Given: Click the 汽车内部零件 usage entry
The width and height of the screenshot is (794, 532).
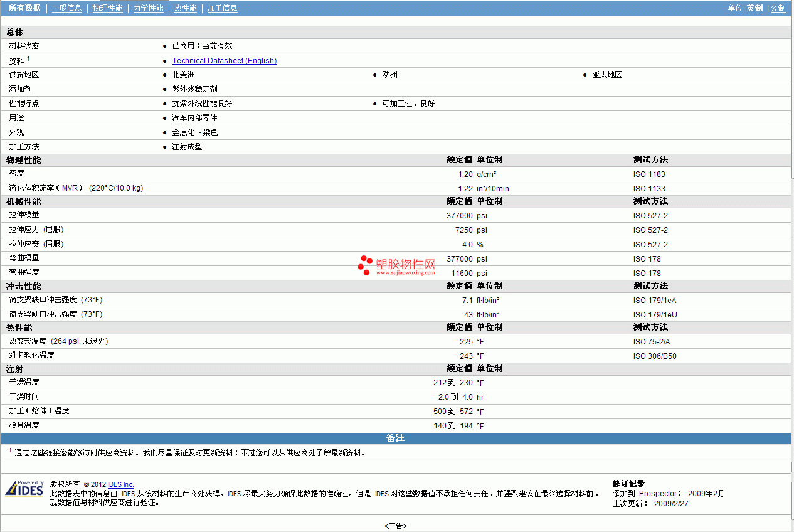Looking at the screenshot, I should click(x=194, y=118).
